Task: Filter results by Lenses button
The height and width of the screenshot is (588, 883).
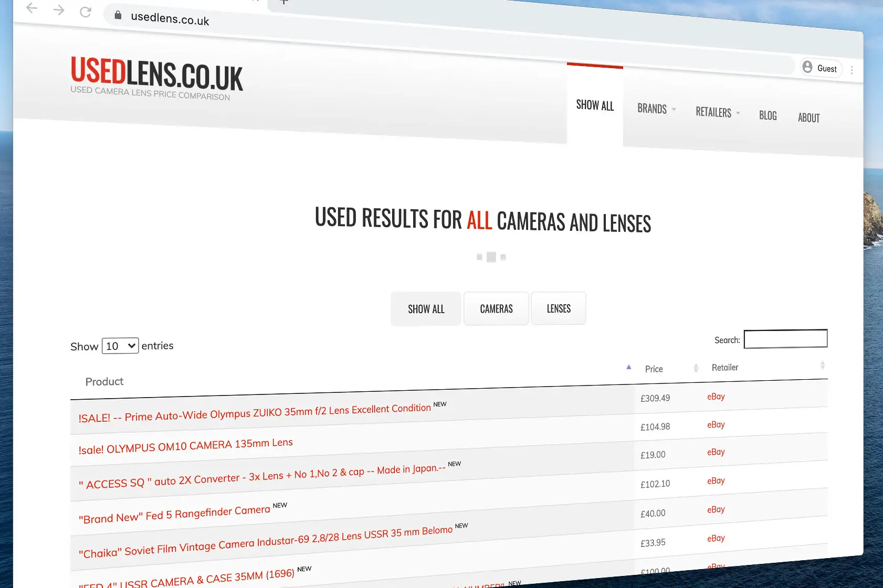Action: coord(559,308)
